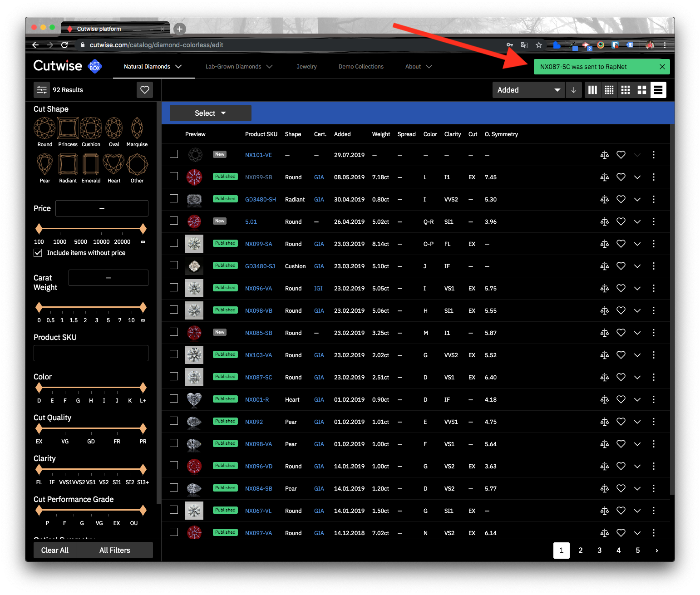Screen dimensions: 700x595
Task: Click the All Filters button
Action: tap(115, 550)
